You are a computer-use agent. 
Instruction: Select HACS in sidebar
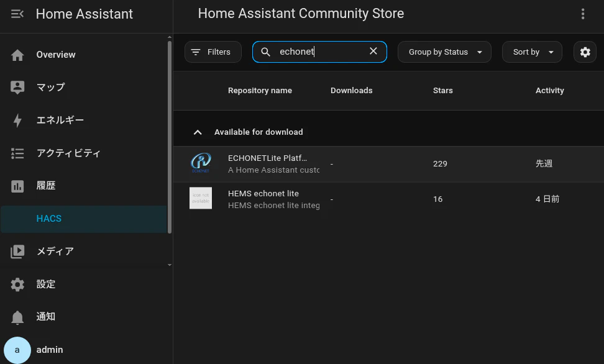(84, 219)
